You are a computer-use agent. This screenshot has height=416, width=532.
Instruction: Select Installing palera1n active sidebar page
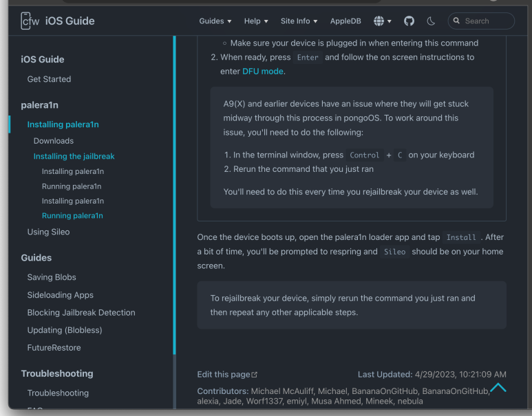tap(63, 124)
